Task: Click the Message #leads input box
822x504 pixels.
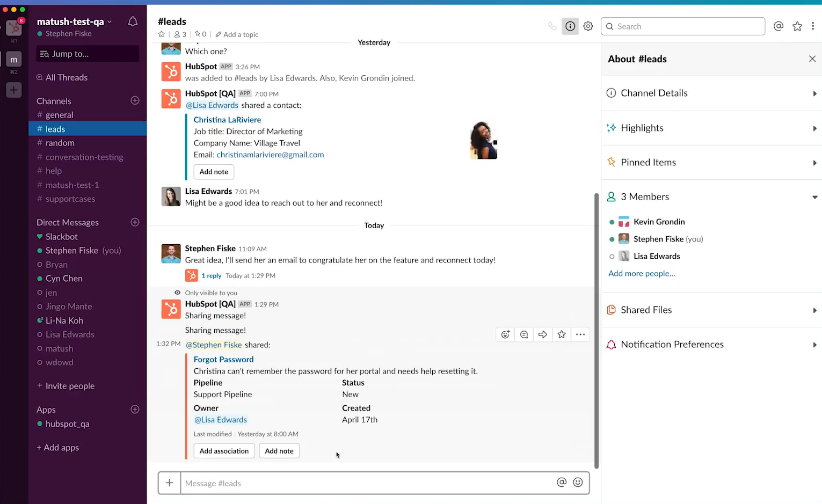Action: point(369,483)
